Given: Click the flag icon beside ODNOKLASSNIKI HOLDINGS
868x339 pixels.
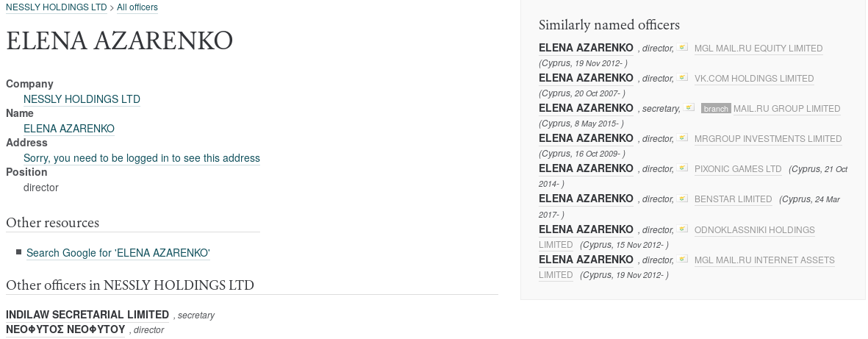Looking at the screenshot, I should pos(683,229).
